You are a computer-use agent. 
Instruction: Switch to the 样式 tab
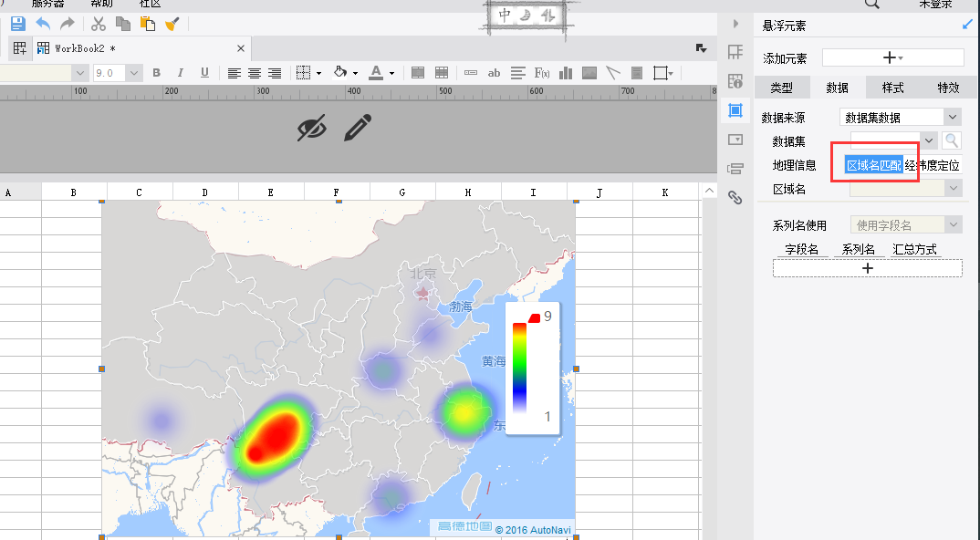[892, 88]
